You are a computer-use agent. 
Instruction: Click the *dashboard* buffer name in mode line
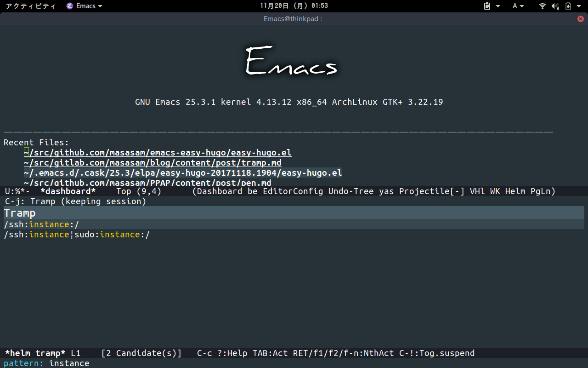(x=68, y=191)
